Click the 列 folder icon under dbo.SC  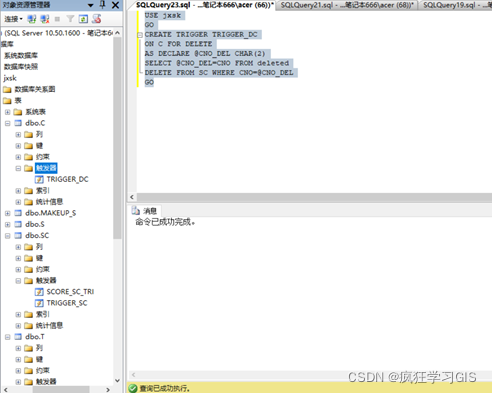coord(29,247)
